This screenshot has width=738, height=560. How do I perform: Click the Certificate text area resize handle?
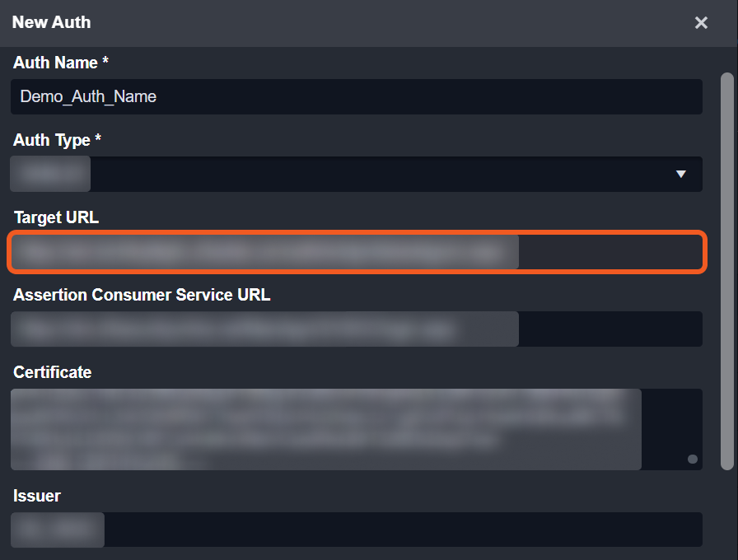pyautogui.click(x=693, y=459)
